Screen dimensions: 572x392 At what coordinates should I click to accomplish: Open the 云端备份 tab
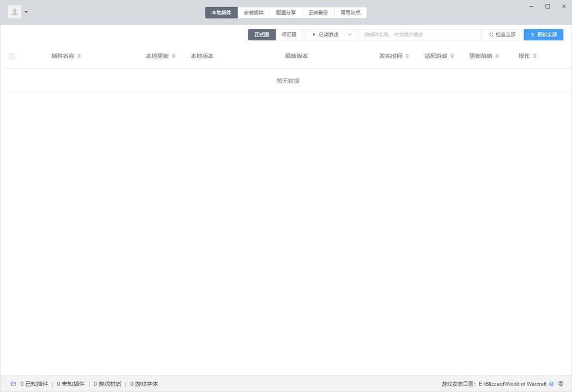coord(318,12)
